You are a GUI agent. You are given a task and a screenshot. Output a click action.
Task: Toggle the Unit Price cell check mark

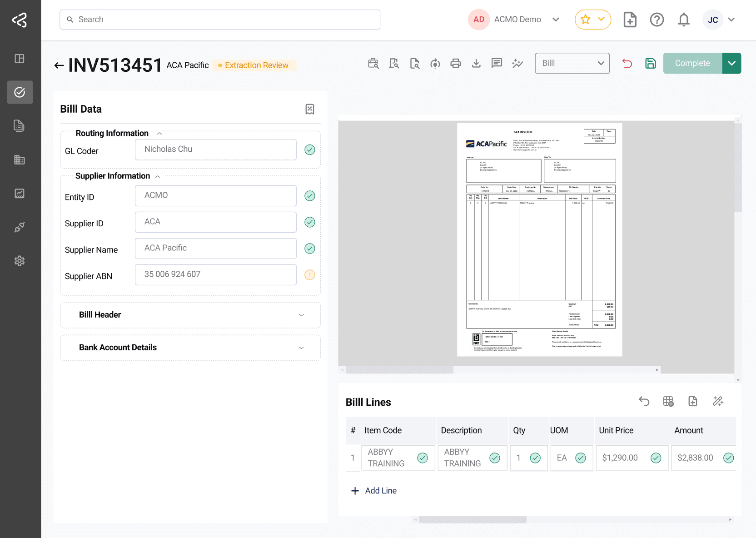coord(656,458)
